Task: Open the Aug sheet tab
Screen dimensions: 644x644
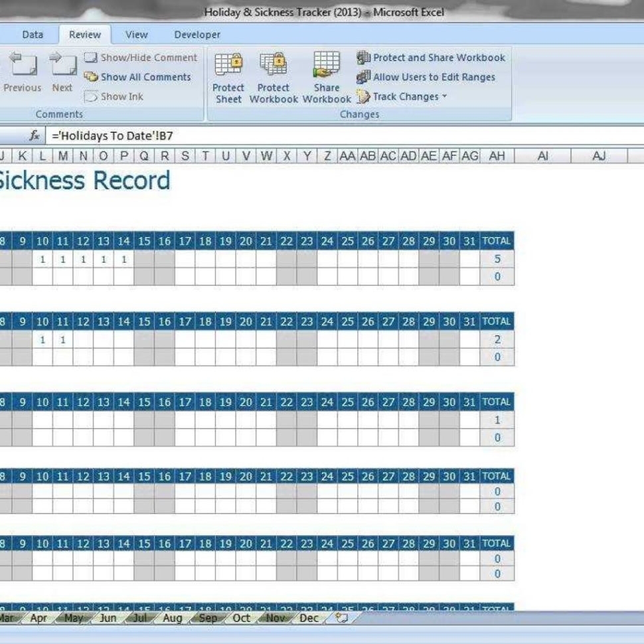Action: (173, 619)
